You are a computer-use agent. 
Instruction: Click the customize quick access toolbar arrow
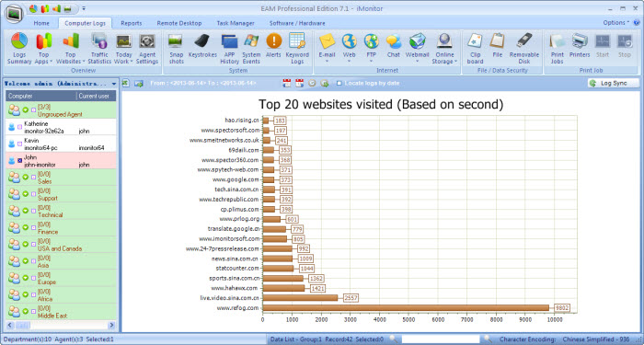84,8
